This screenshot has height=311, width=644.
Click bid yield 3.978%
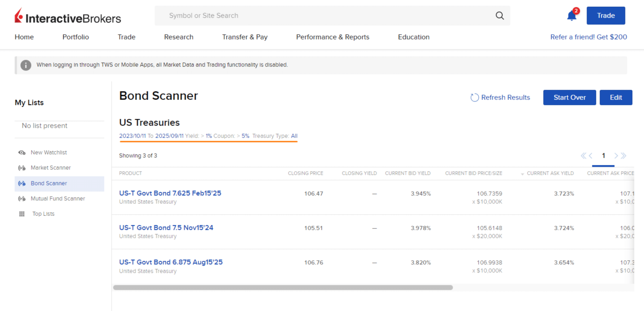pos(421,228)
